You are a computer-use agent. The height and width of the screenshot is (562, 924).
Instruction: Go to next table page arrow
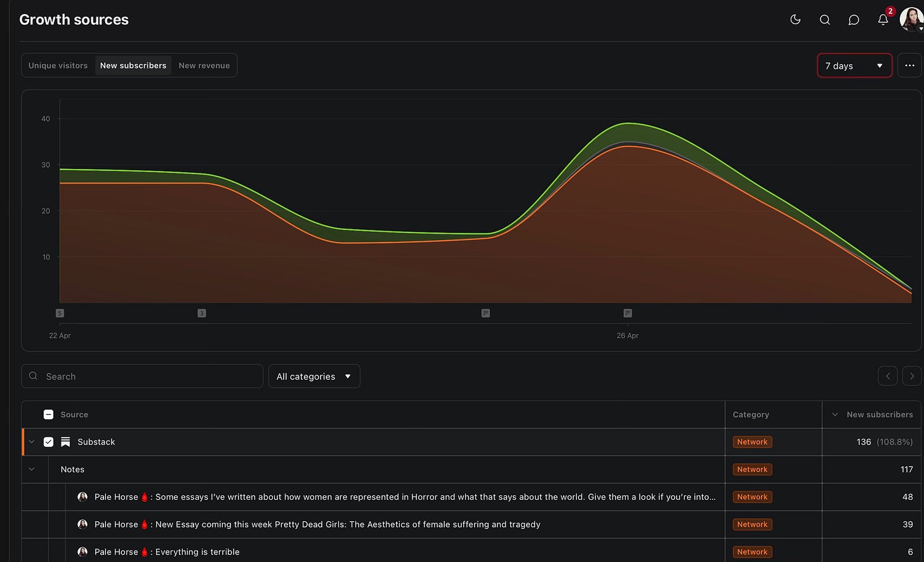click(x=912, y=376)
